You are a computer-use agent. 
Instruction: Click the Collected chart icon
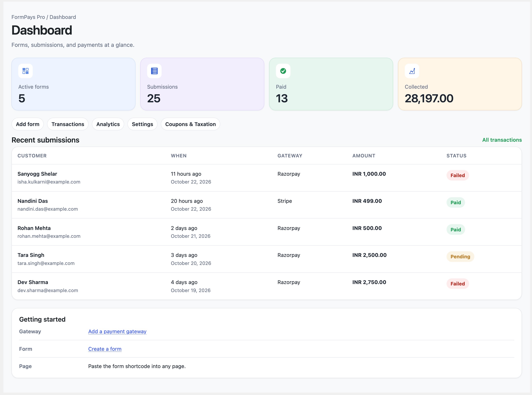[412, 71]
